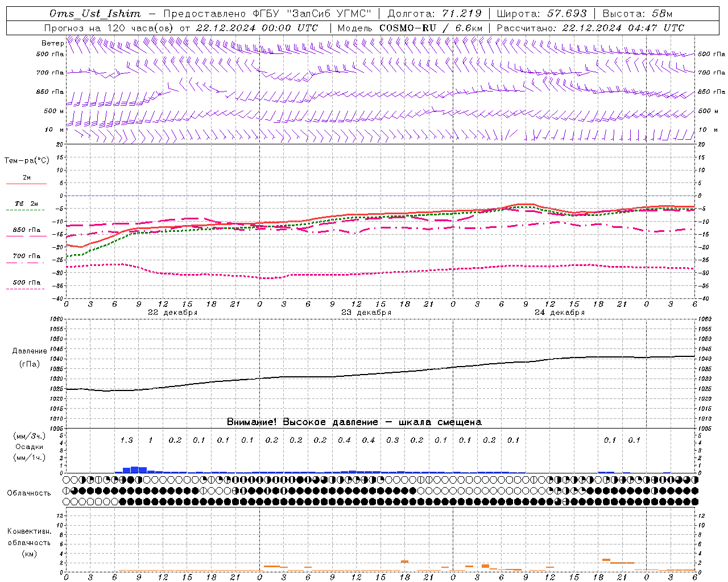728x582 pixels.
Task: Click the Высота: 58м value
Action: 637,14
